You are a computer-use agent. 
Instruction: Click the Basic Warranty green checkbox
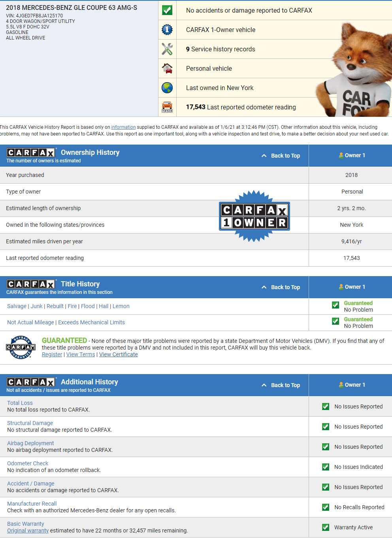coord(326,527)
